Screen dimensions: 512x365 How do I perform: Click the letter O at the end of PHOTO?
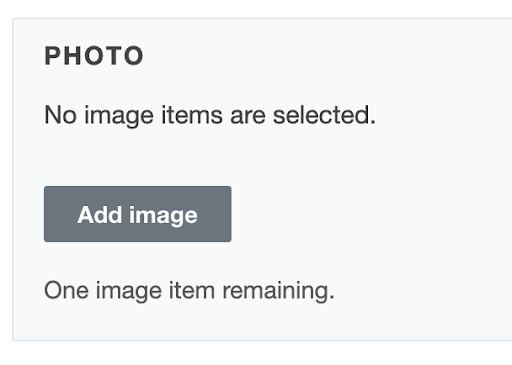(134, 56)
